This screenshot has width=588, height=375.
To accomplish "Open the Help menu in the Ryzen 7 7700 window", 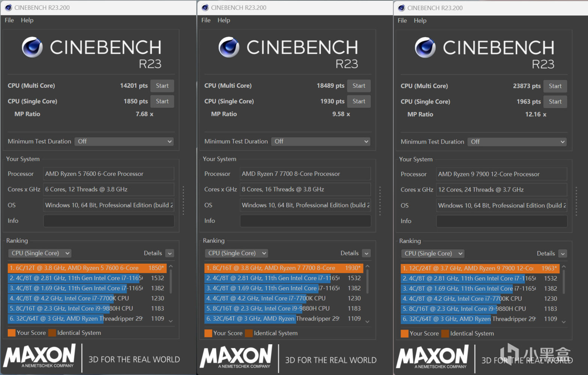I will tap(224, 20).
